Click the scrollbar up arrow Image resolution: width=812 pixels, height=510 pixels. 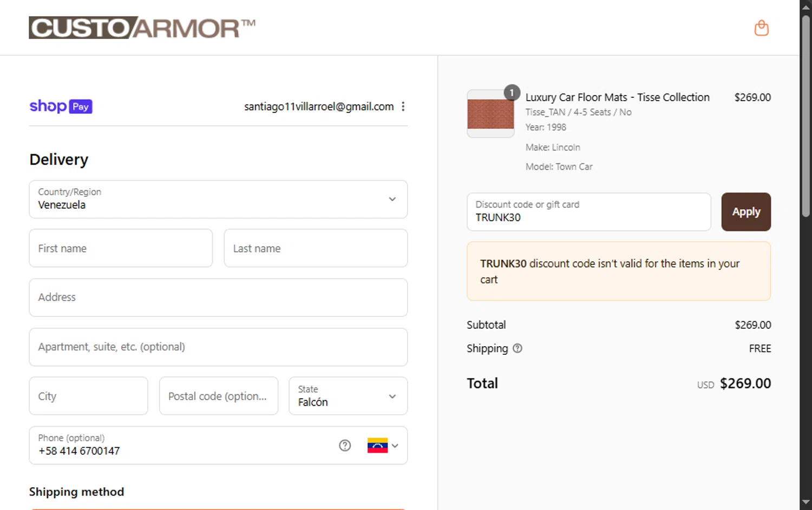[x=806, y=6]
